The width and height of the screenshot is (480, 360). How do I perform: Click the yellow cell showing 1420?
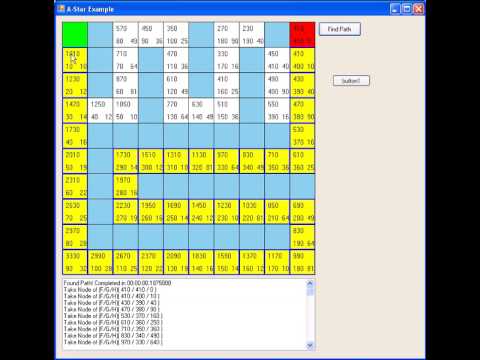[75, 111]
